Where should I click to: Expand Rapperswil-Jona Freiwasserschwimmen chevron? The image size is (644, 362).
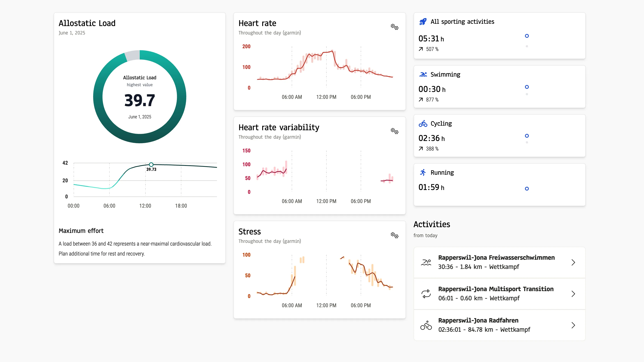573,262
